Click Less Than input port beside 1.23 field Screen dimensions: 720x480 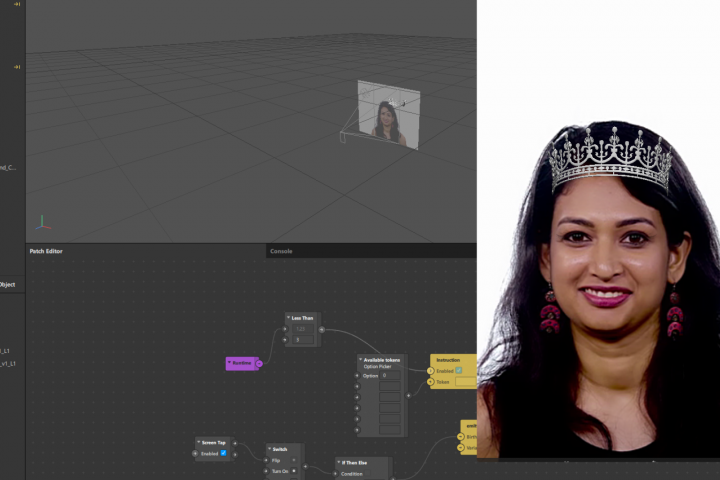pyautogui.click(x=285, y=329)
